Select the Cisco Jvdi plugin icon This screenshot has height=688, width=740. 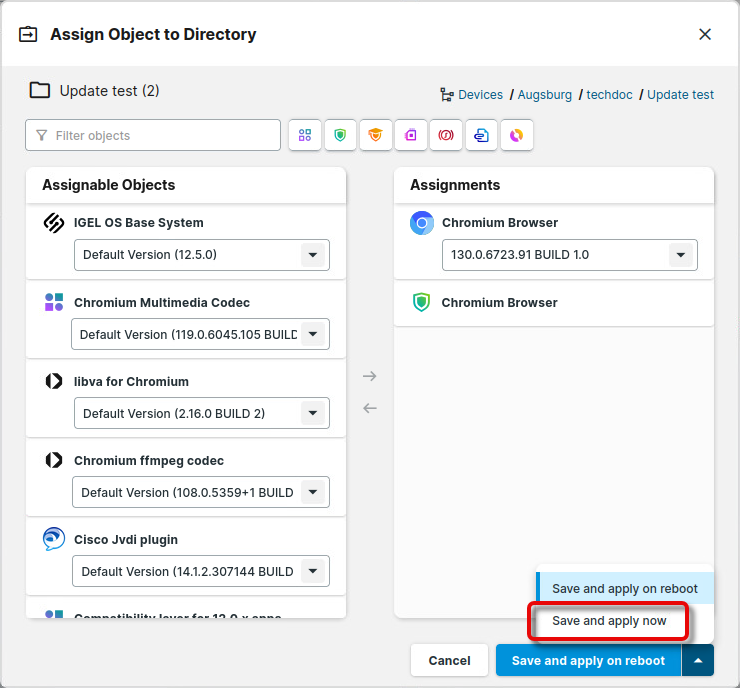54,540
